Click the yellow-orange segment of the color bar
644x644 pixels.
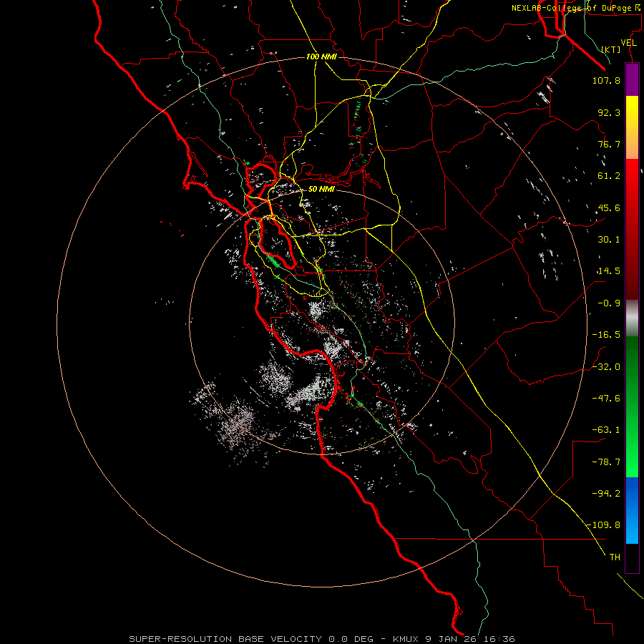pos(632,127)
